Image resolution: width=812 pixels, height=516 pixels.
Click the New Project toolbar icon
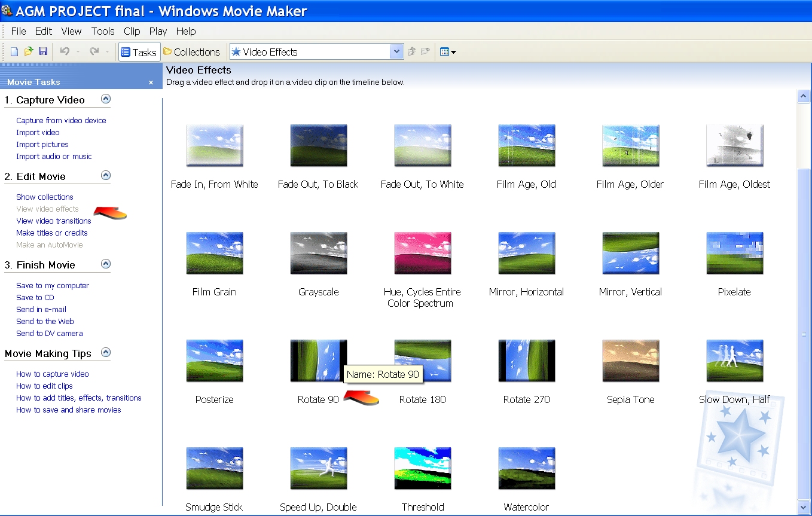point(14,52)
